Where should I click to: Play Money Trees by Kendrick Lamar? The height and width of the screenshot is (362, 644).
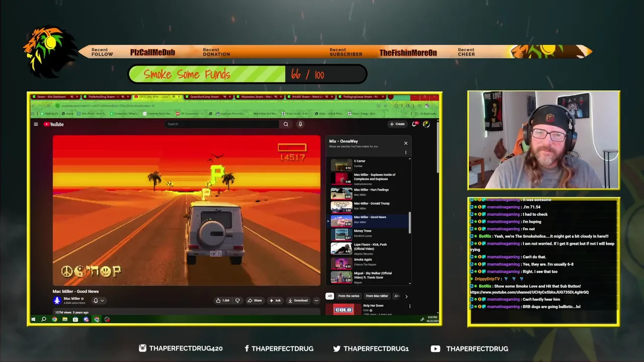point(370,234)
